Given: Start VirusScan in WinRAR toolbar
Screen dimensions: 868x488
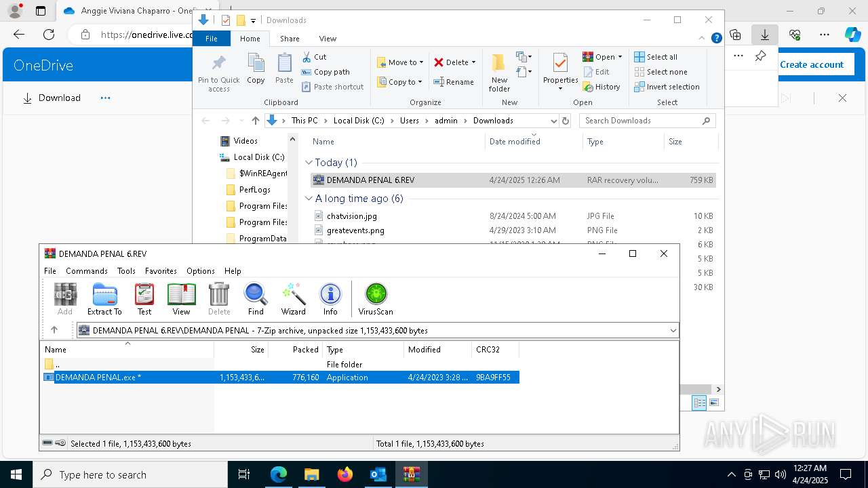Looking at the screenshot, I should [x=376, y=299].
